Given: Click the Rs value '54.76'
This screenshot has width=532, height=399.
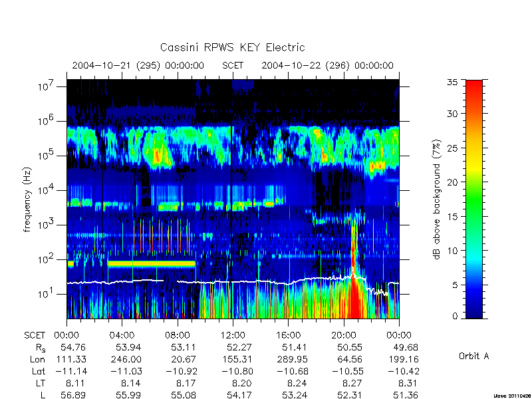Looking at the screenshot, I should coord(73,347).
